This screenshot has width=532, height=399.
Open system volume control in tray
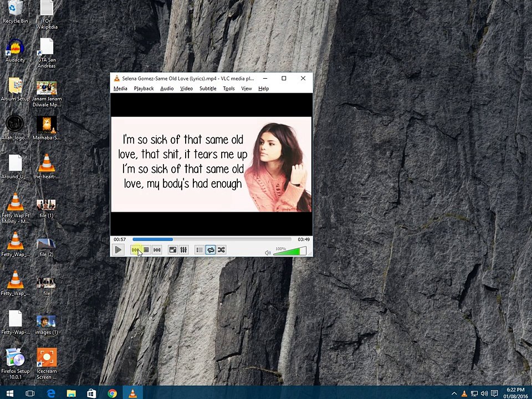click(484, 393)
